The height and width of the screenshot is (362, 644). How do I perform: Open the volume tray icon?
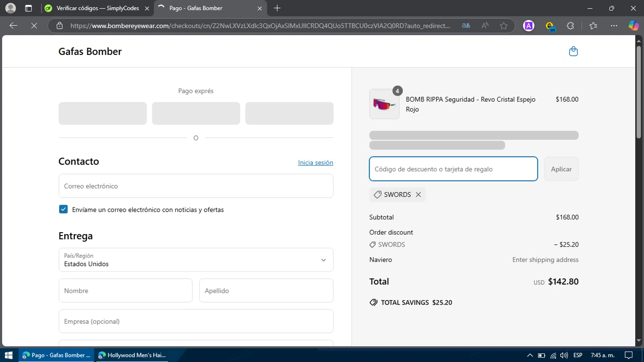pyautogui.click(x=564, y=355)
